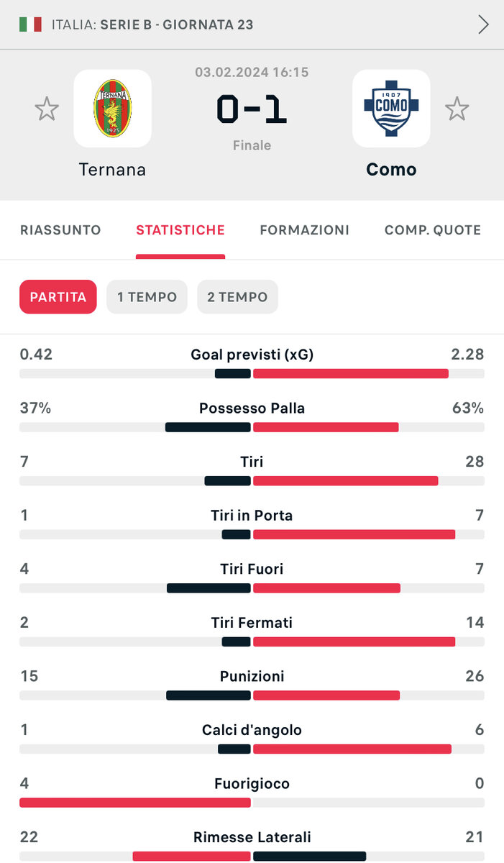Open the Como team logo
The height and width of the screenshot is (863, 504).
tap(391, 109)
